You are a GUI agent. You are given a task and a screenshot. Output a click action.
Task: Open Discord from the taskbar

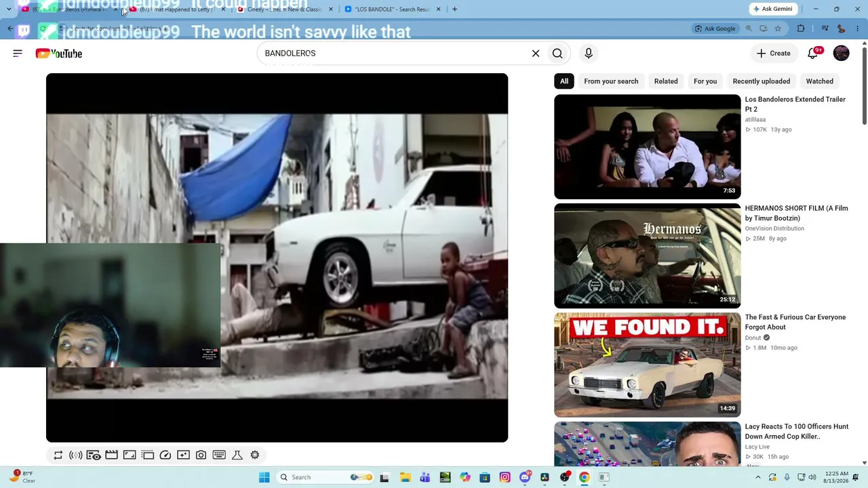(525, 477)
